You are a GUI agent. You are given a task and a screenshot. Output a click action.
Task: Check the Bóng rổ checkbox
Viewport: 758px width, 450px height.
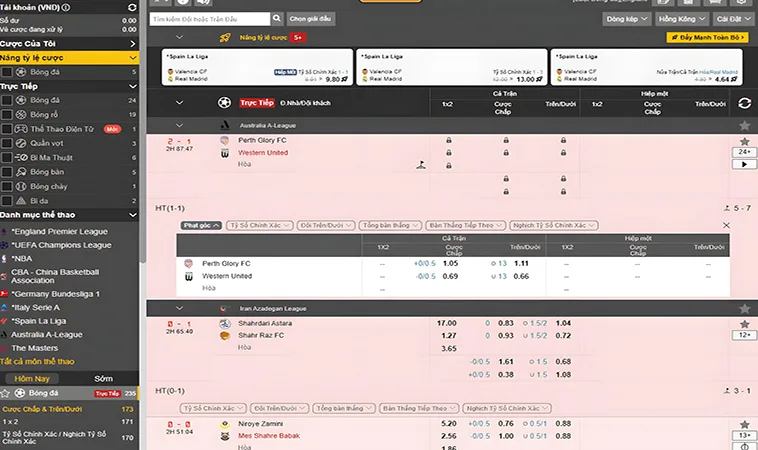pyautogui.click(x=8, y=115)
